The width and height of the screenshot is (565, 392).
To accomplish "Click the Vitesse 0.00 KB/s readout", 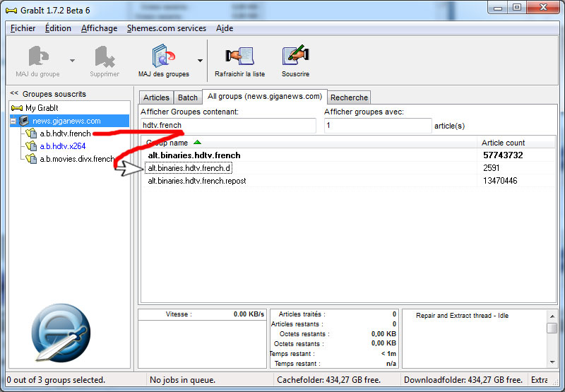I will tap(249, 314).
